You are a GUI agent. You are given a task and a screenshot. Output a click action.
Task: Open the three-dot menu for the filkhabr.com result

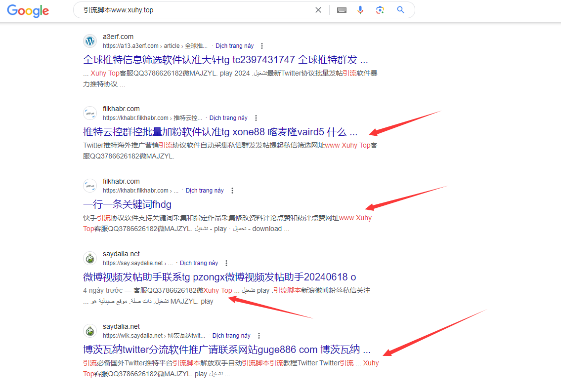click(x=256, y=118)
